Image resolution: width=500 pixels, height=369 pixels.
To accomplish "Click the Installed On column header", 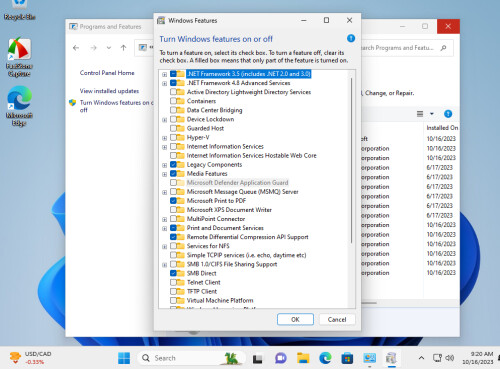I will click(x=442, y=128).
